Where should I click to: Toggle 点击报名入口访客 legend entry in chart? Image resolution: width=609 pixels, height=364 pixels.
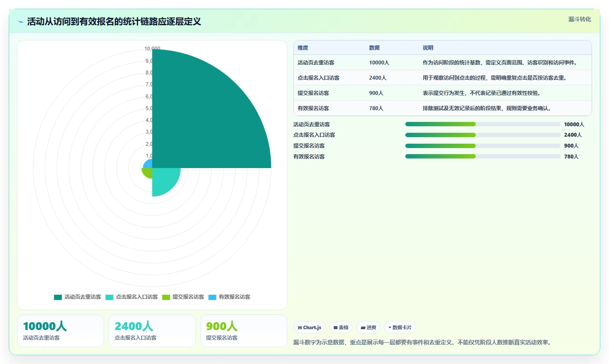(x=131, y=297)
